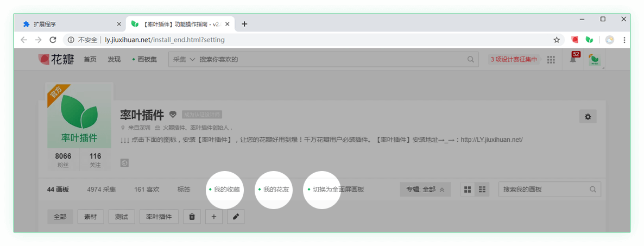Image resolution: width=644 pixels, height=246 pixels.
Task: Open the user avatar in Huaban header
Action: (594, 60)
